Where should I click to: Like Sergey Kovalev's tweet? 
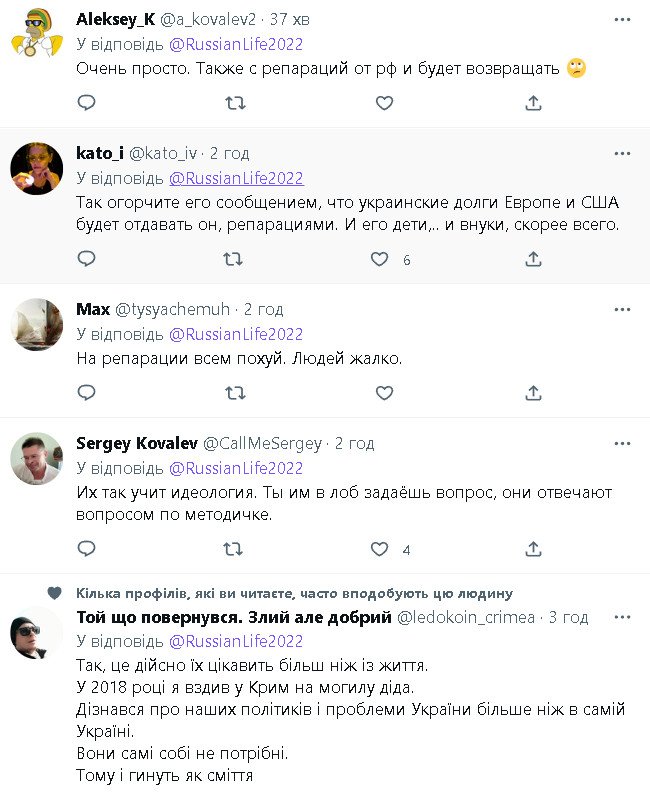pos(380,549)
